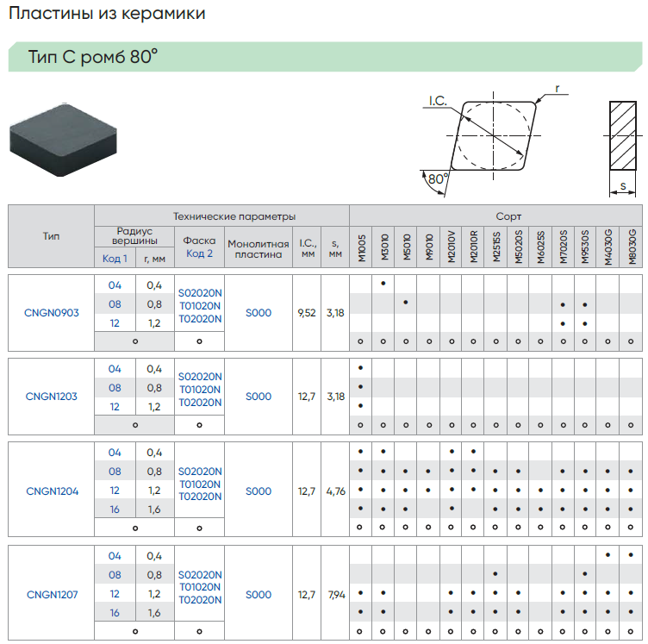
Task: Click the M6025S grade column header
Action: point(540,247)
